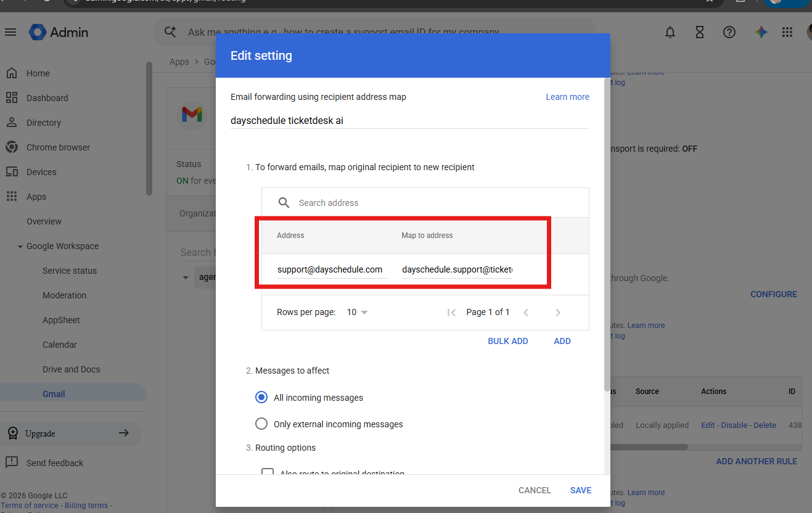Open Service status in sidebar
The image size is (812, 513).
click(x=70, y=271)
